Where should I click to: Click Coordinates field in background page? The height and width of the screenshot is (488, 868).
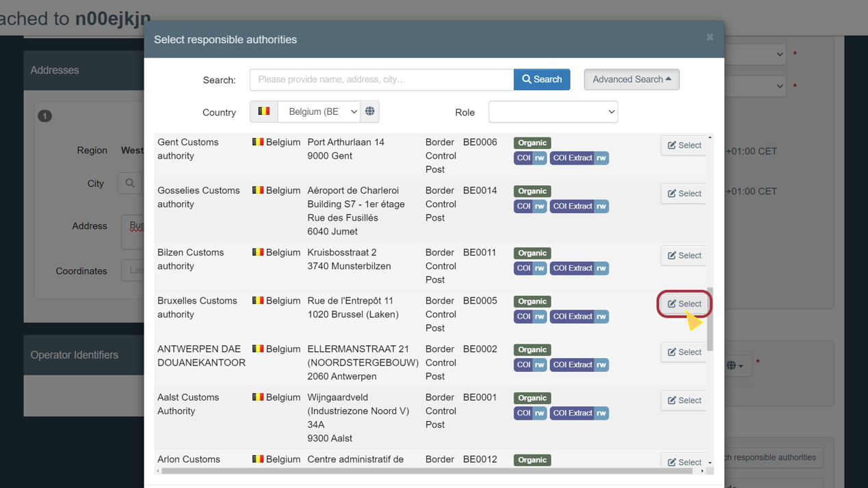pos(133,271)
